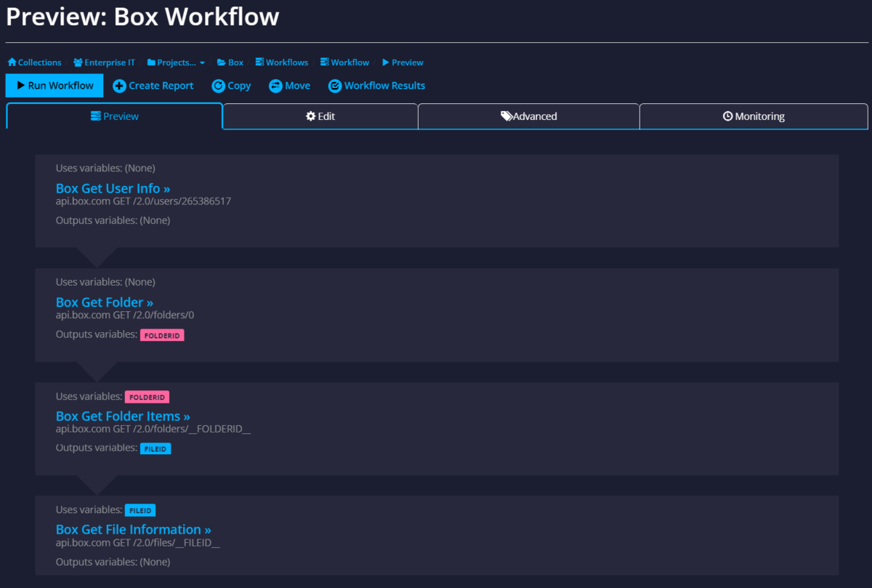The image size is (872, 588).
Task: Click the Copy action label
Action: [239, 86]
